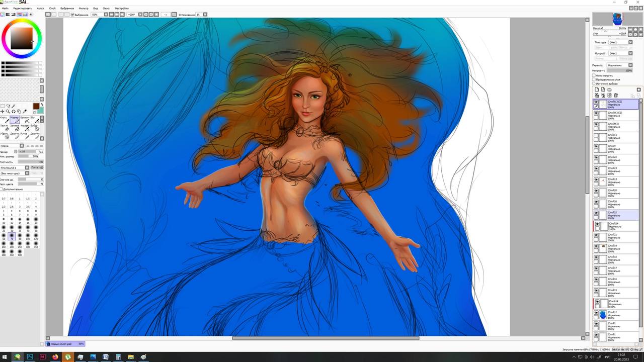This screenshot has width=644, height=362.
Task: Hide the Слой12 blue background layer
Action: (596, 312)
